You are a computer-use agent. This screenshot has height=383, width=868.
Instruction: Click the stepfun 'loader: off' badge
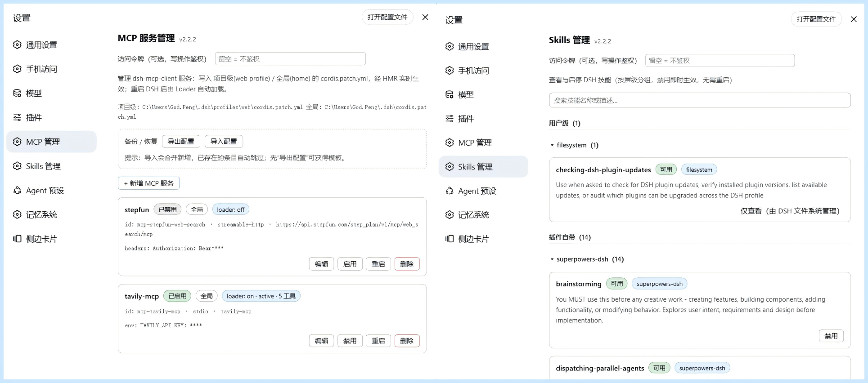point(231,209)
